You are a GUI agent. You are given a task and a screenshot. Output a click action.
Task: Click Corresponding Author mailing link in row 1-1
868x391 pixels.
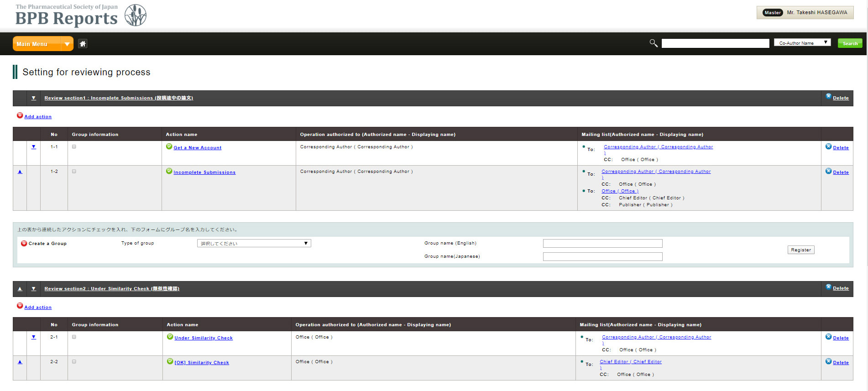pyautogui.click(x=658, y=147)
